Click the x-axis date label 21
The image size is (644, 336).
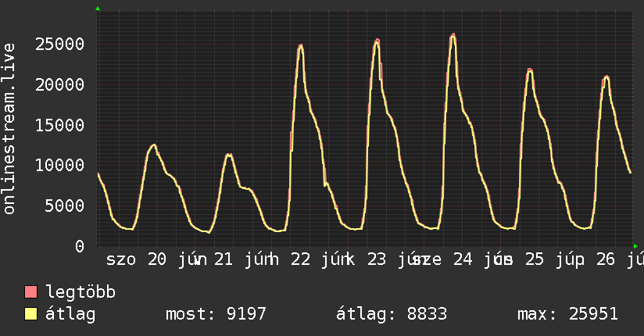224,259
